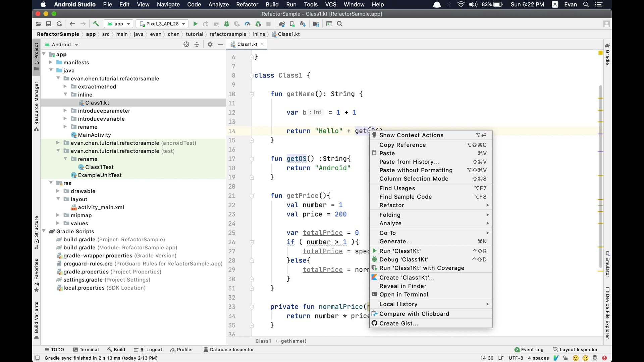
Task: Collapse the inline package folder
Action: coord(65,95)
